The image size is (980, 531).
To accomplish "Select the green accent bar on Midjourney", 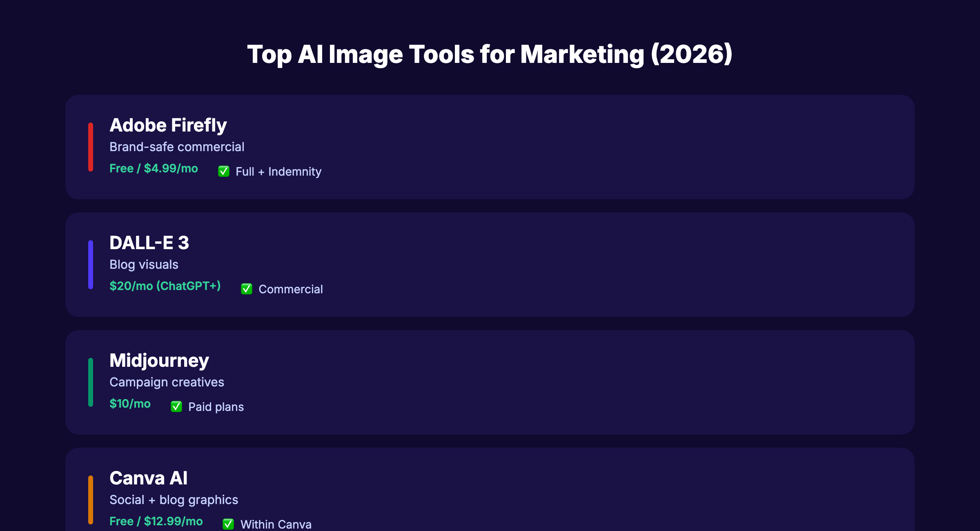I will [91, 382].
